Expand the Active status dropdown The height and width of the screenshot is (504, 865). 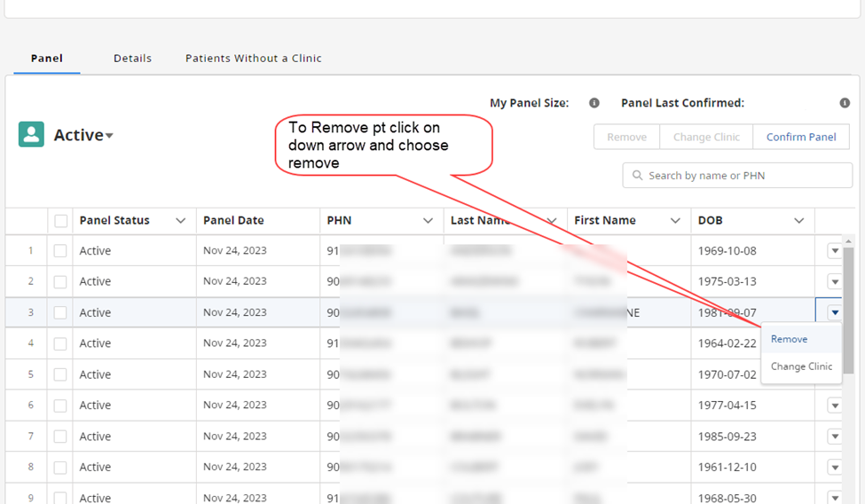click(x=109, y=136)
